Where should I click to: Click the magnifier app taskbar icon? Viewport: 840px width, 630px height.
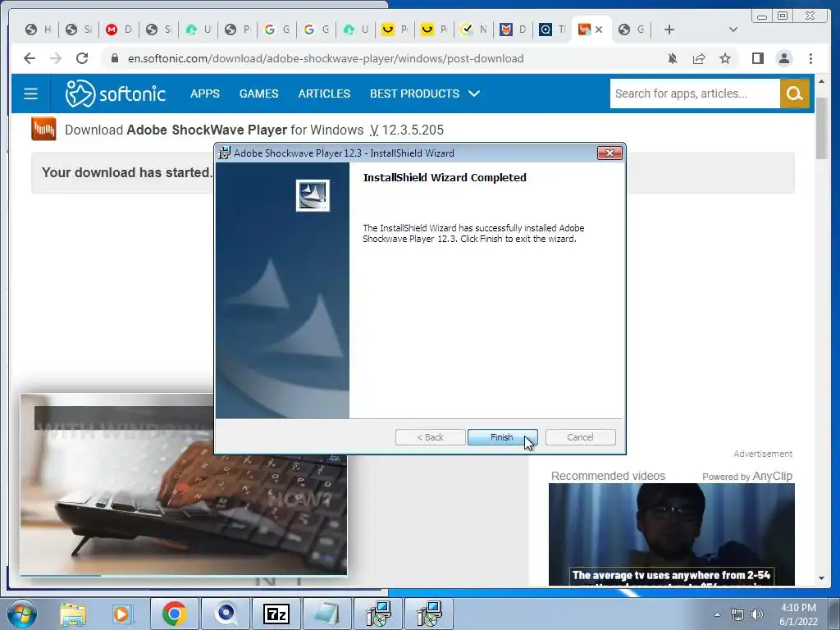[x=226, y=614]
